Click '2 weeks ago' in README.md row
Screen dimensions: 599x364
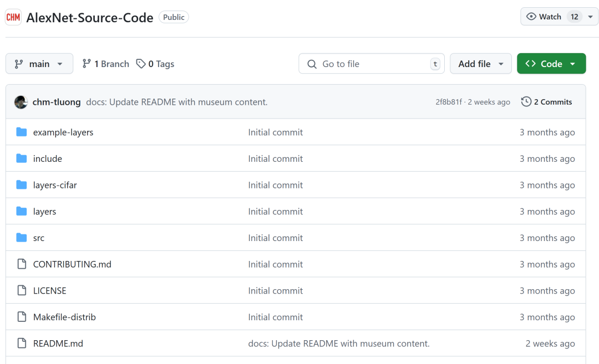[x=550, y=344]
